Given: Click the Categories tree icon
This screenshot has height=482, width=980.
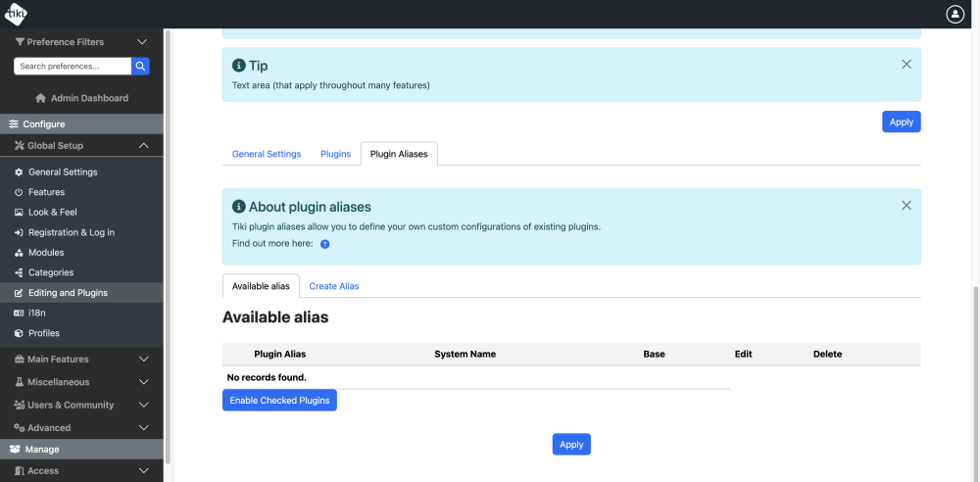Looking at the screenshot, I should pyautogui.click(x=19, y=272).
